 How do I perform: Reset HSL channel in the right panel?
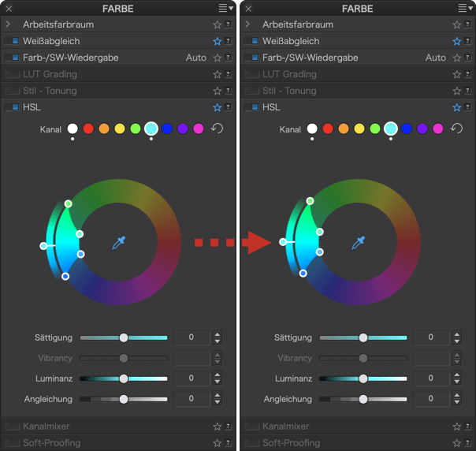click(x=456, y=129)
